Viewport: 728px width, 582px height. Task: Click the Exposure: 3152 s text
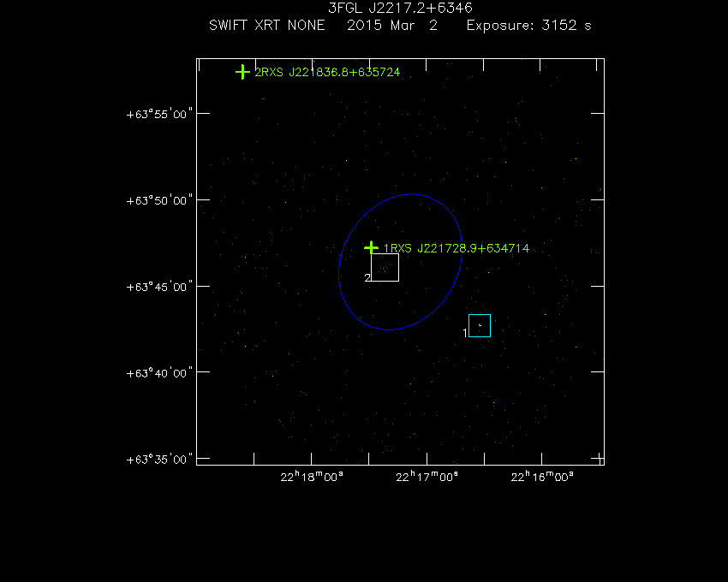pyautogui.click(x=528, y=25)
